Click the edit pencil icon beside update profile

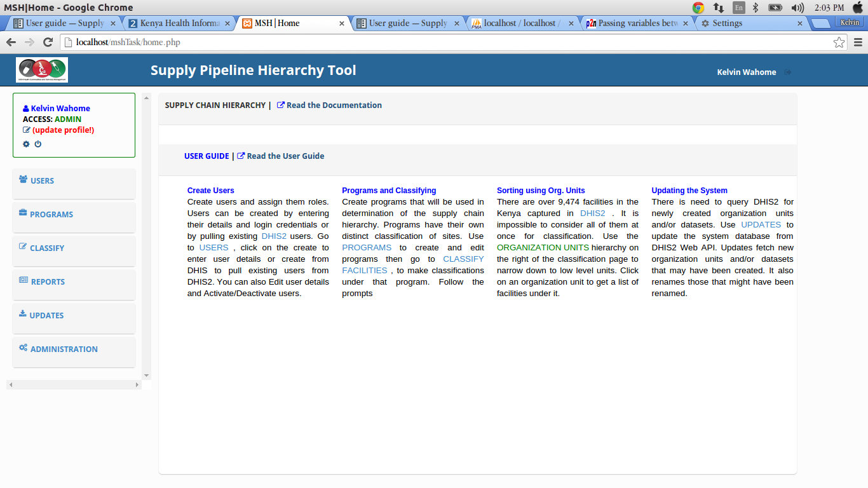pyautogui.click(x=26, y=130)
